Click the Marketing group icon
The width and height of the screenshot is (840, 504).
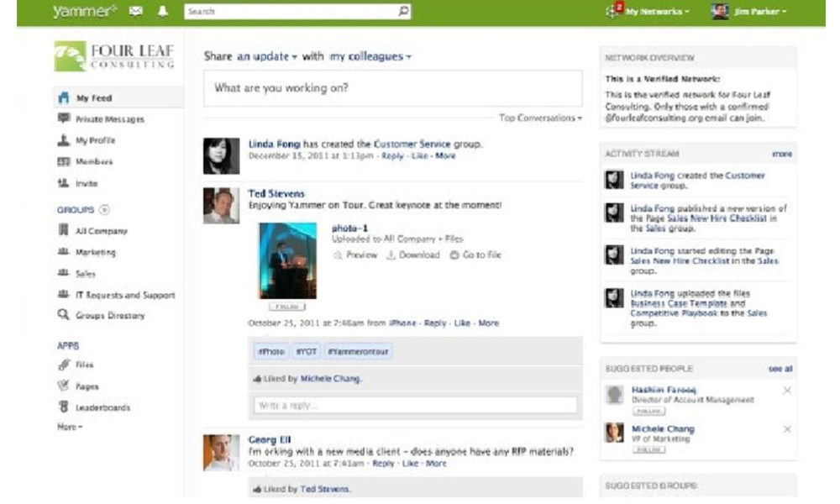click(63, 252)
